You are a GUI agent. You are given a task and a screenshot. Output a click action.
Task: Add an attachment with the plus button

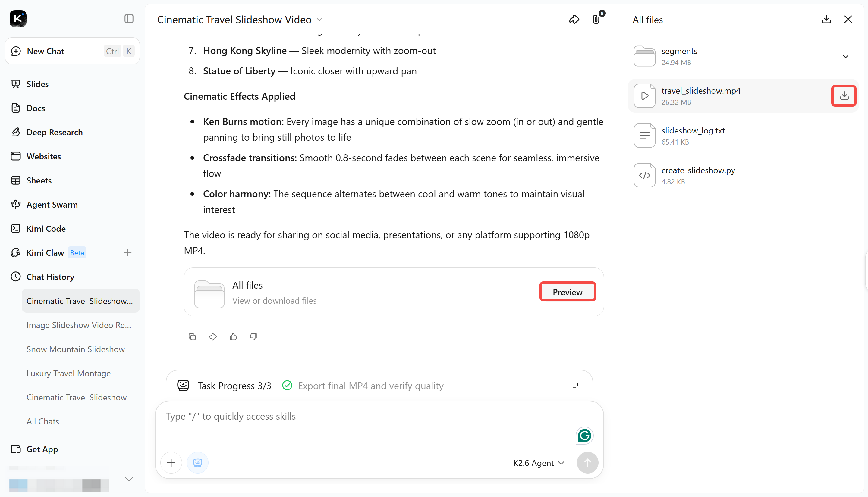[x=171, y=463]
